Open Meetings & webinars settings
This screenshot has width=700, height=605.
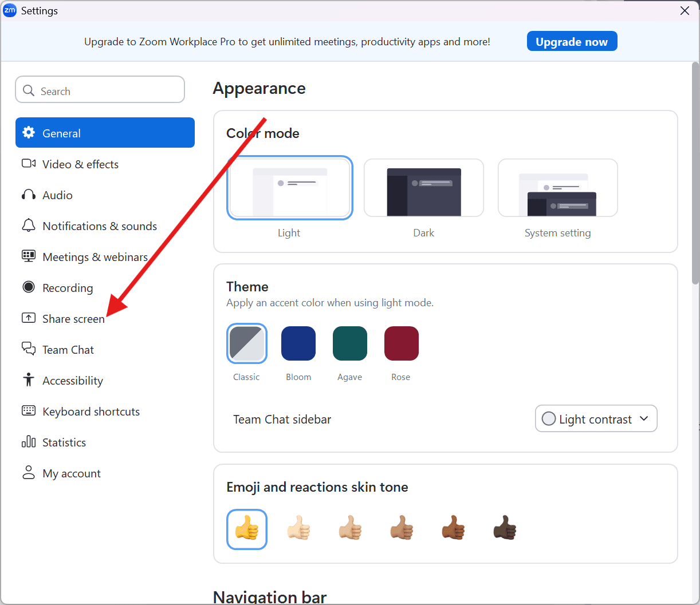coord(95,257)
